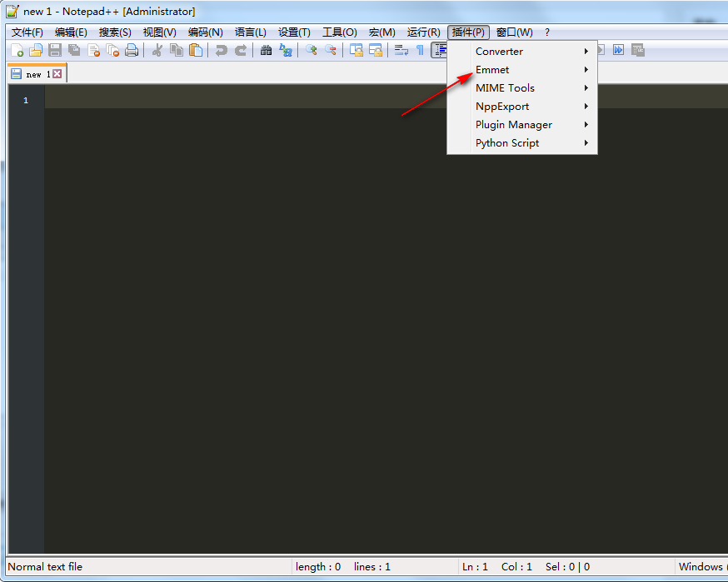Click the 'new 1 - Notepad++ [Administrator]' title text

[109, 12]
